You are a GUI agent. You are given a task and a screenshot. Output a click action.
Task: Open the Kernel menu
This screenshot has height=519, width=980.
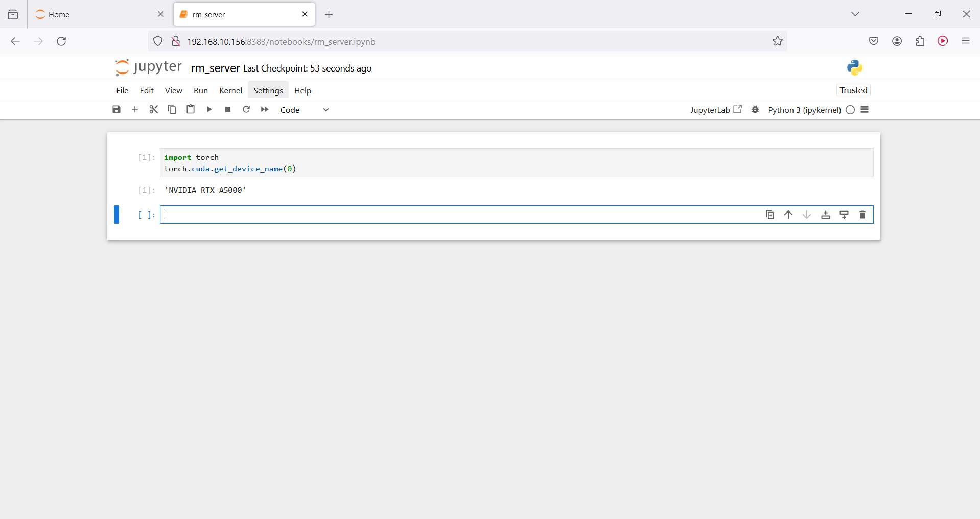click(x=230, y=90)
